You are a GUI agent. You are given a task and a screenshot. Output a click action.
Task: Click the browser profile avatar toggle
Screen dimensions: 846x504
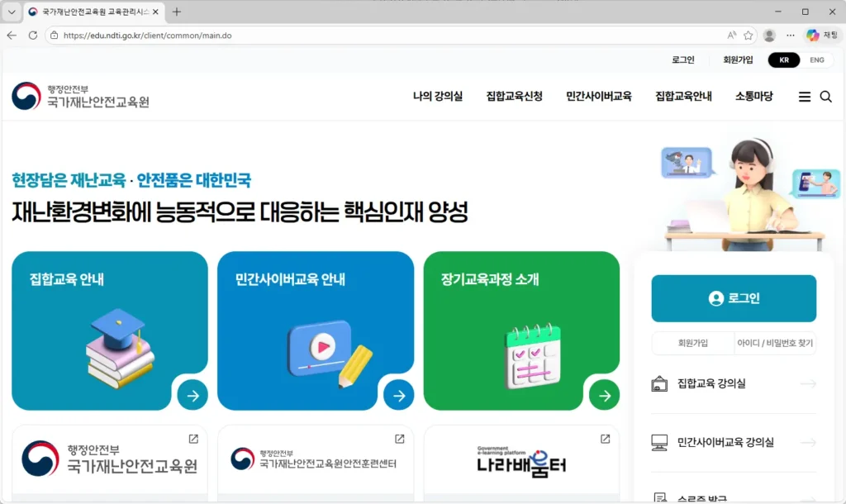click(769, 36)
